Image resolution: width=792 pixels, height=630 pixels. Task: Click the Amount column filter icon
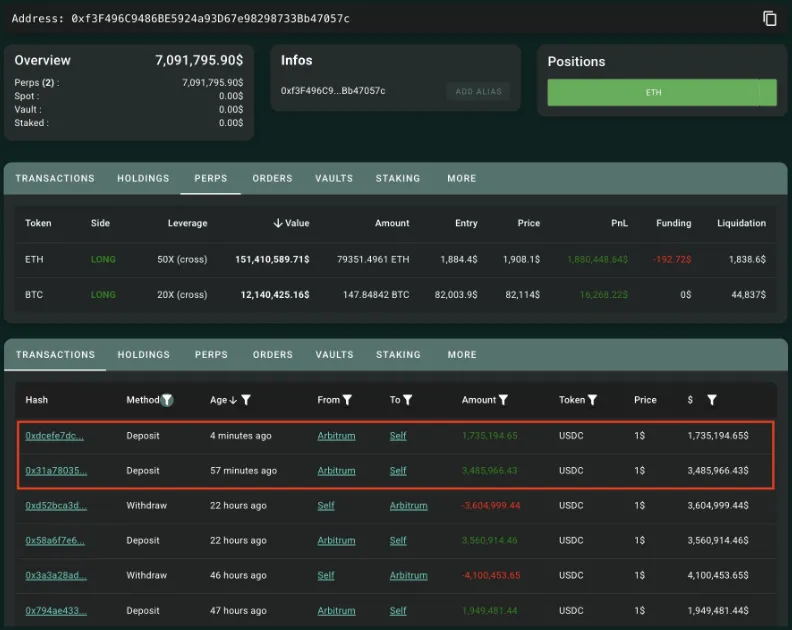(503, 400)
